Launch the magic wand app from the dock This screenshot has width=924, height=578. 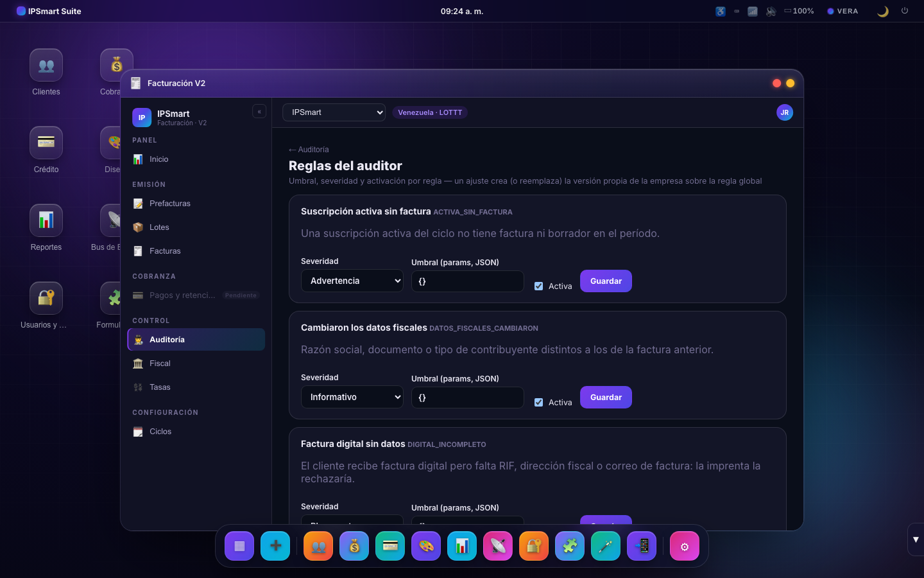pos(606,546)
